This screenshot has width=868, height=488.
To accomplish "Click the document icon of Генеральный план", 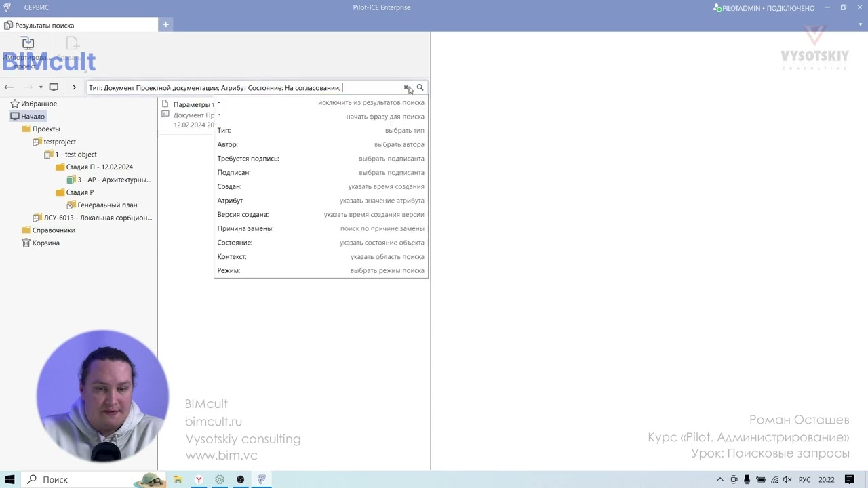I will click(71, 205).
